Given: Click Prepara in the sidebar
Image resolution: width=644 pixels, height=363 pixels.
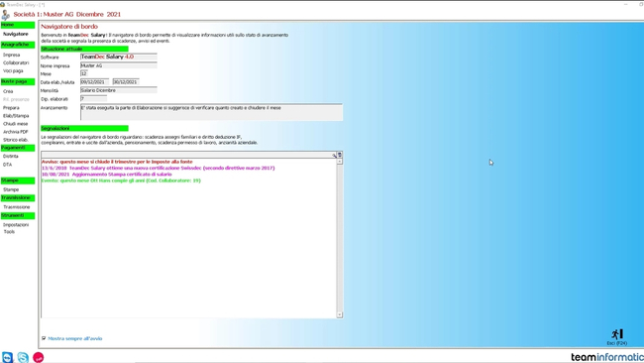Looking at the screenshot, I should click(x=11, y=108).
